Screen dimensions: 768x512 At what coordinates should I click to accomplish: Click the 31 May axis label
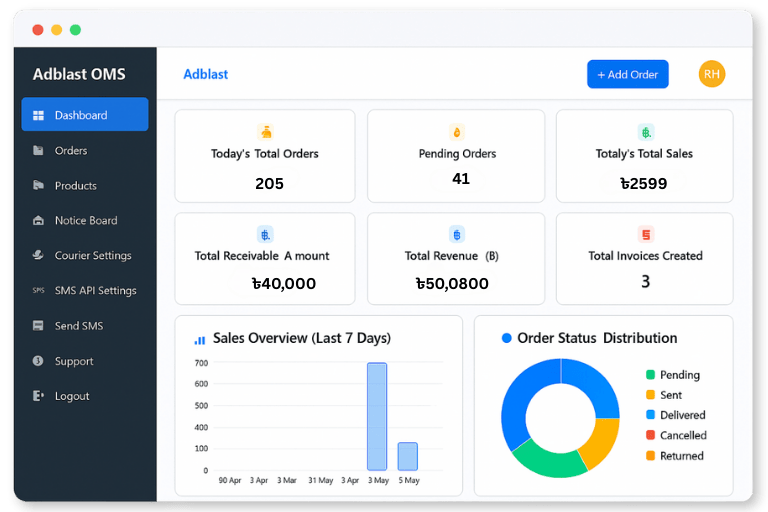[x=320, y=480]
